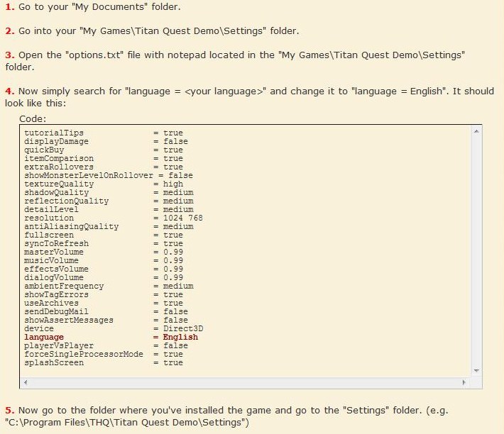Click the 'extraRollovers' setting line

104,167
